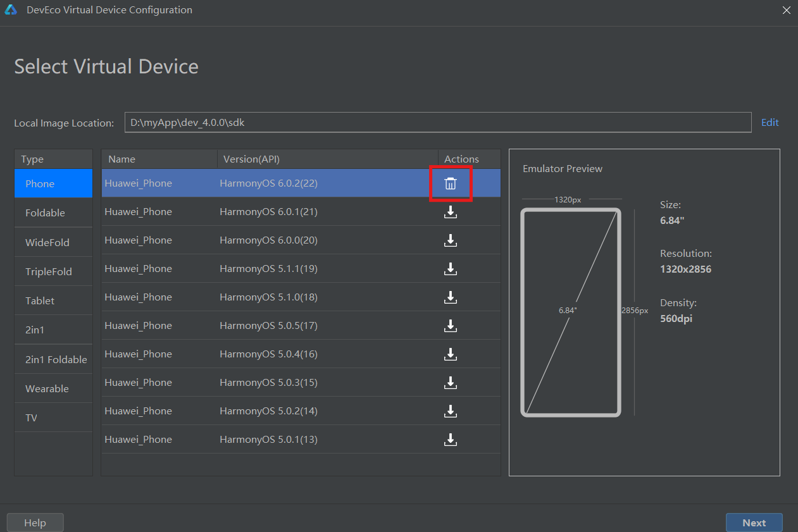Select the HarmonyOS 5.0.5(17) version cell
This screenshot has width=798, height=532.
(x=268, y=326)
